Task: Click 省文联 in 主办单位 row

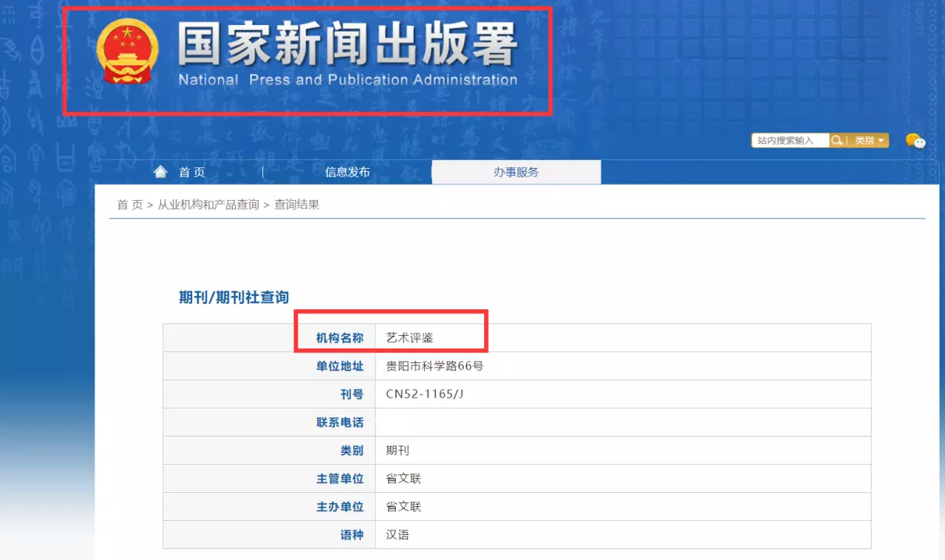Action: click(404, 507)
